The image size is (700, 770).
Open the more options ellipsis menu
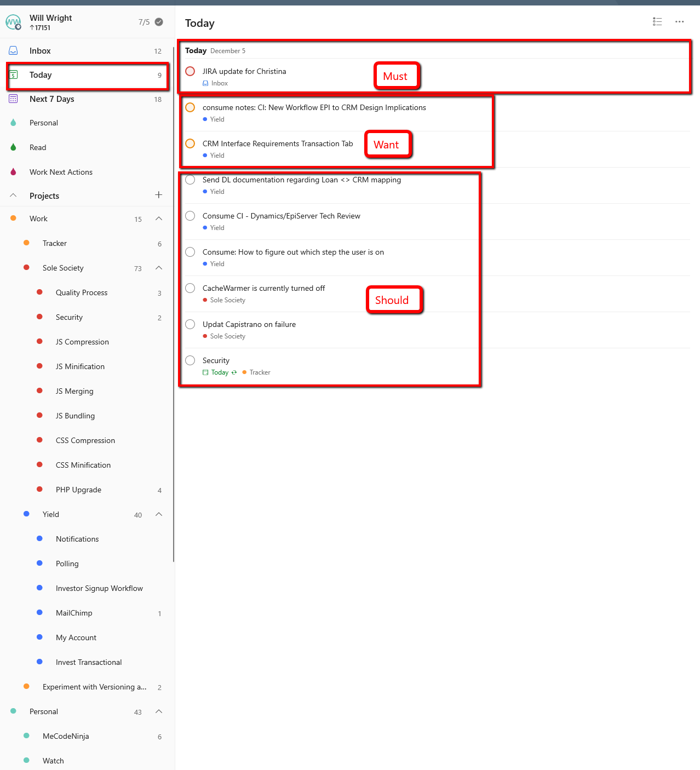coord(680,21)
